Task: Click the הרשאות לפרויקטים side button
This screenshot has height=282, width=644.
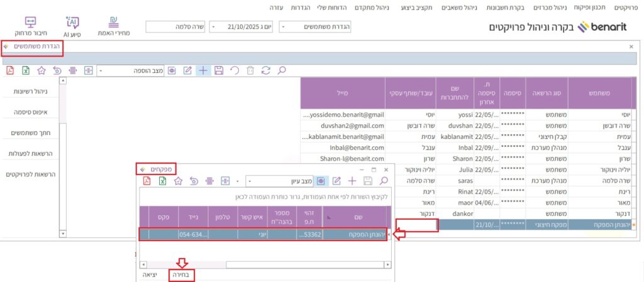Action: point(32,174)
